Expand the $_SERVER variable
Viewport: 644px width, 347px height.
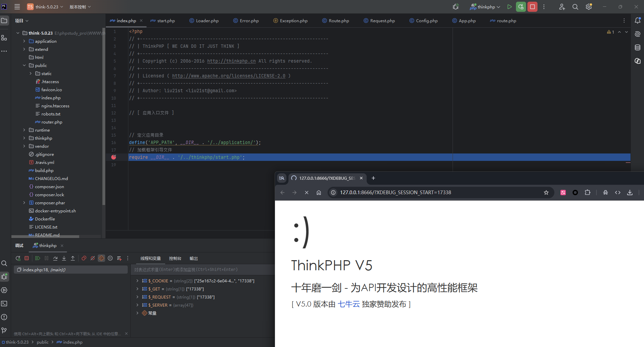click(x=137, y=305)
